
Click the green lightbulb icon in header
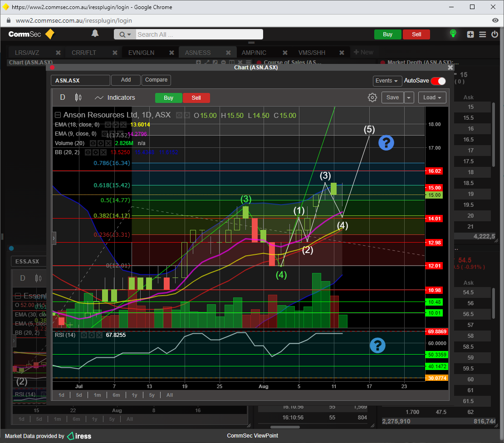pos(453,34)
